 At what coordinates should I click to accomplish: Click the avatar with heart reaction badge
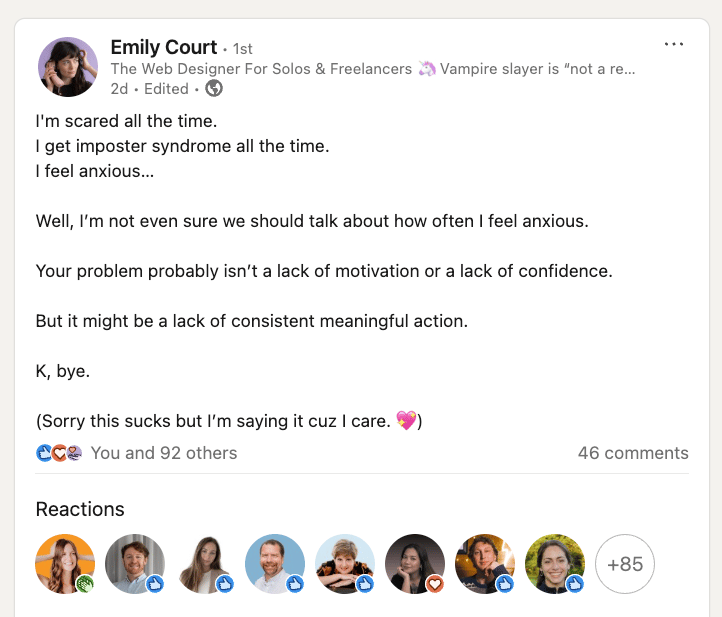pyautogui.click(x=414, y=563)
